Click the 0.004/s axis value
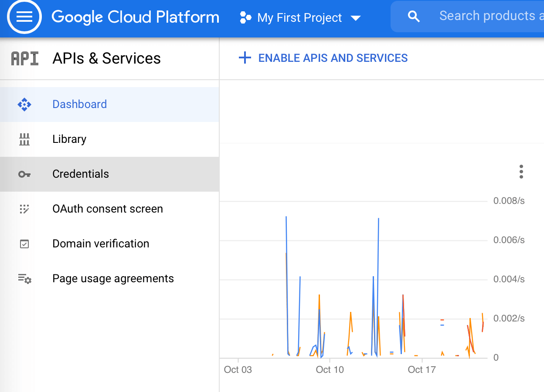 [x=509, y=279]
